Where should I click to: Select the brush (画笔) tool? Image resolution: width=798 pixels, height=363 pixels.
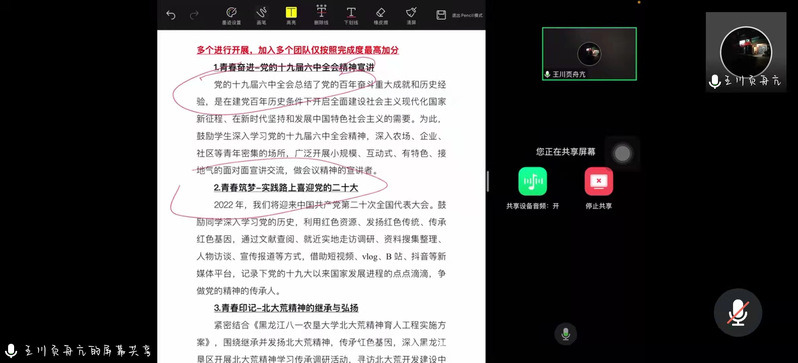[x=261, y=15]
